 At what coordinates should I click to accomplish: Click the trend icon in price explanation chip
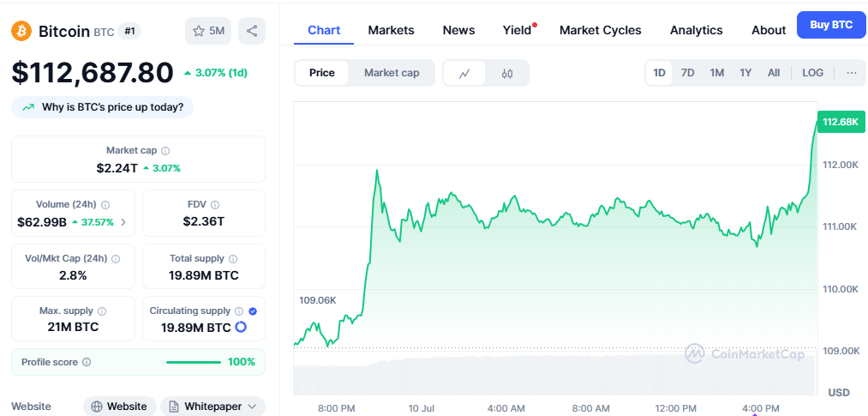(x=28, y=107)
